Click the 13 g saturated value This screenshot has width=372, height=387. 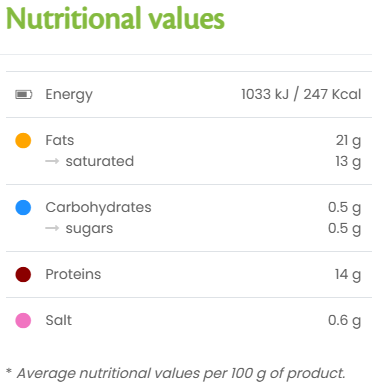point(348,162)
